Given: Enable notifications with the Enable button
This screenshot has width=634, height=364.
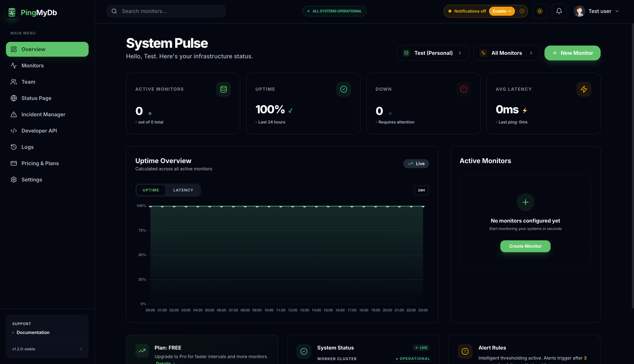Looking at the screenshot, I should point(502,11).
